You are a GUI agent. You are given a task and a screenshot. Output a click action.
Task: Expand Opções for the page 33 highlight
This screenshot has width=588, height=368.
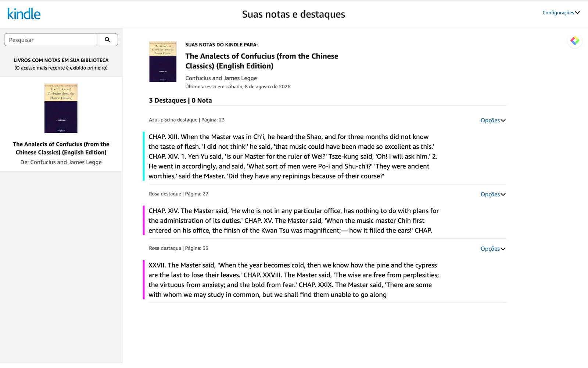tap(493, 249)
